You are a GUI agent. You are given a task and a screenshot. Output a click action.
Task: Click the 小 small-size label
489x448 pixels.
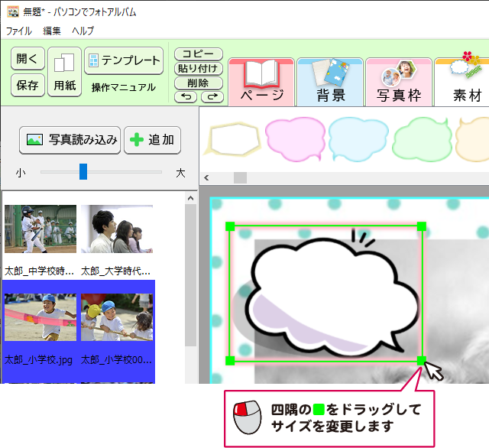[21, 173]
